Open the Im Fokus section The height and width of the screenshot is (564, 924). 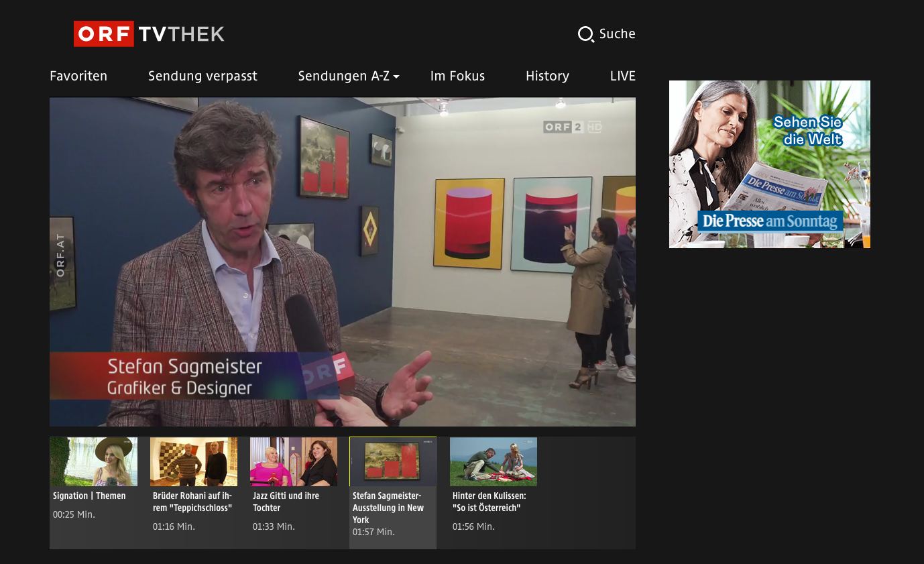click(x=457, y=76)
